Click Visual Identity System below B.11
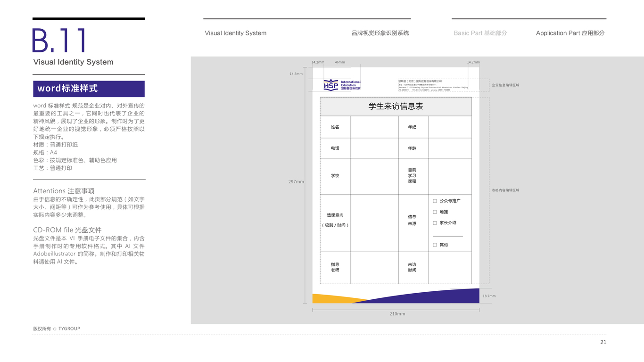 pos(73,62)
